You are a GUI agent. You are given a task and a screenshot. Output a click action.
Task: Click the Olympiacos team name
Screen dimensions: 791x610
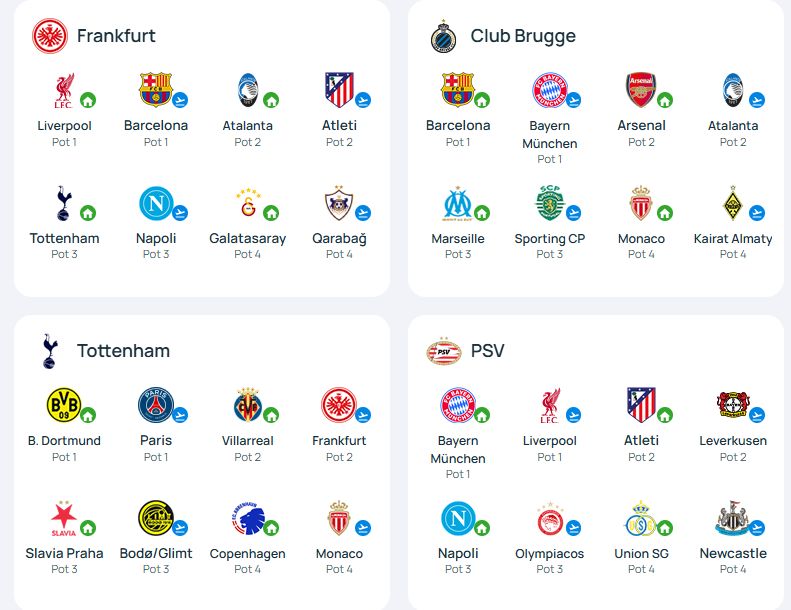(x=549, y=553)
